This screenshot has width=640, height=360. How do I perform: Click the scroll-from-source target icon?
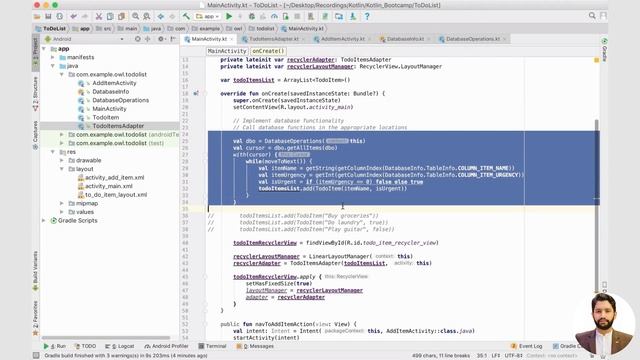tap(138, 39)
